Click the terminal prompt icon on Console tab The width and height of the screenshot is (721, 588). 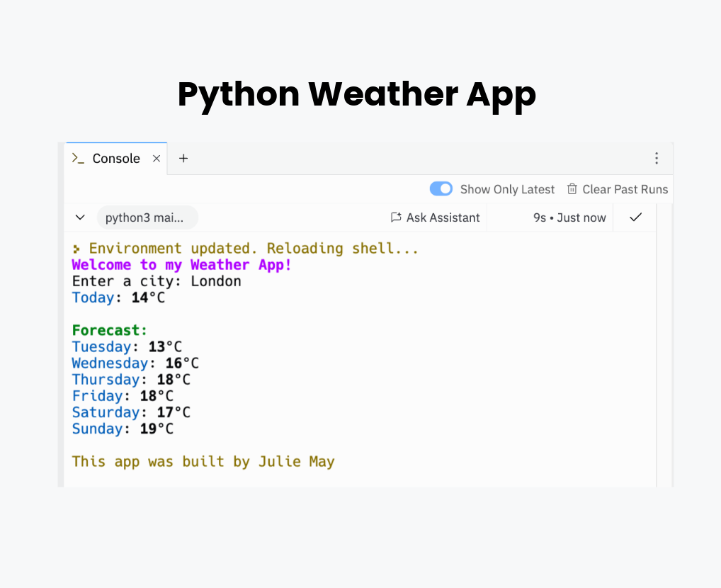coord(78,158)
